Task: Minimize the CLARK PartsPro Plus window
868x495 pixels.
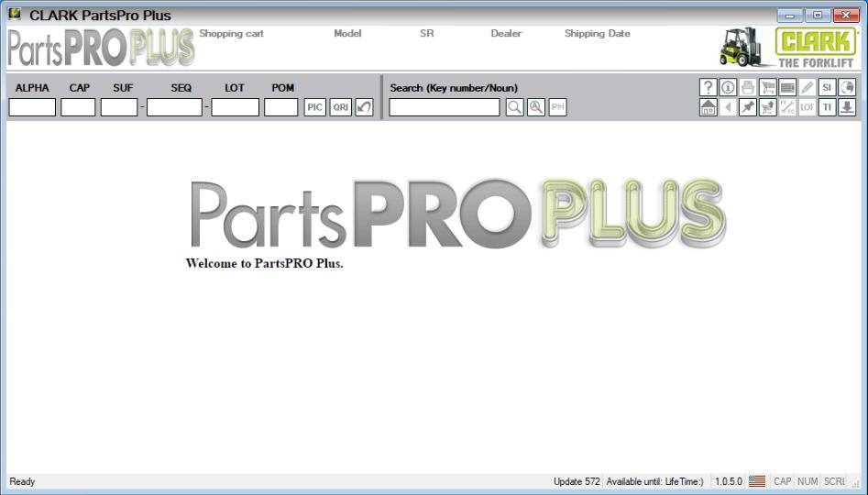Action: pos(790,15)
